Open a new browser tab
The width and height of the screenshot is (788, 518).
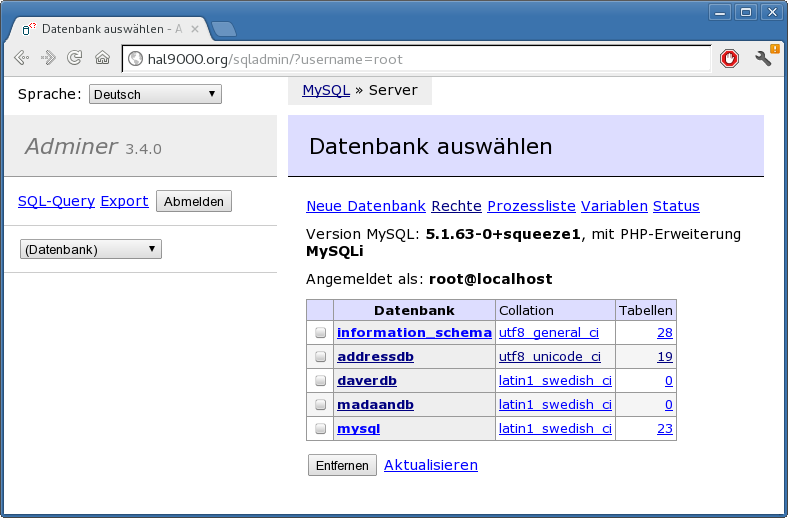224,29
